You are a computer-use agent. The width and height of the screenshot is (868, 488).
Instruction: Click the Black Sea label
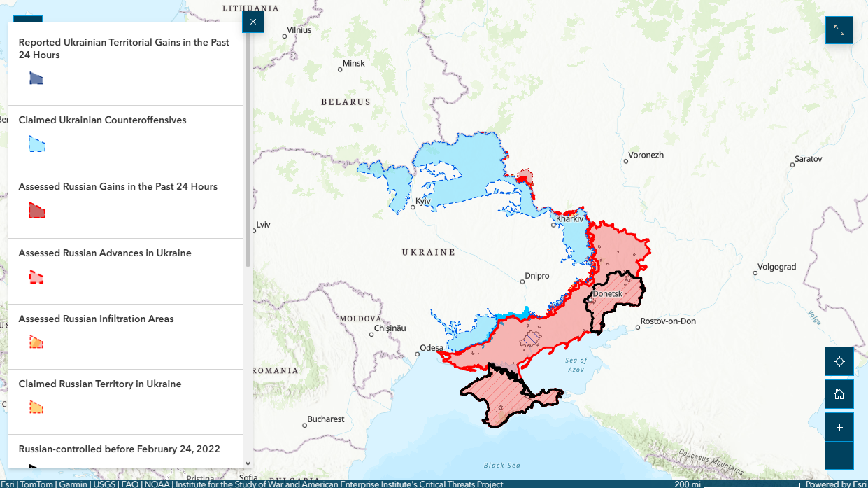click(502, 465)
